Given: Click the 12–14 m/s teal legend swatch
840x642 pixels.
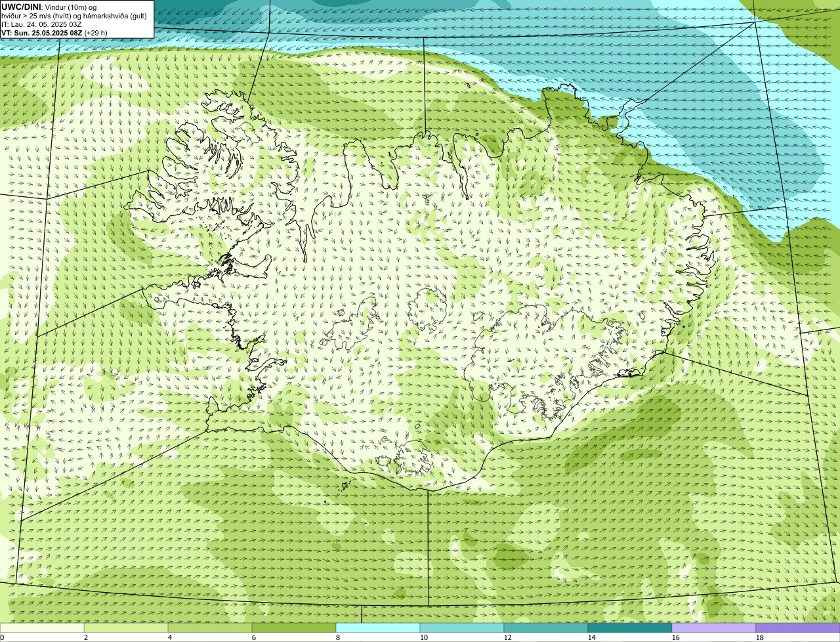Looking at the screenshot, I should [546, 628].
